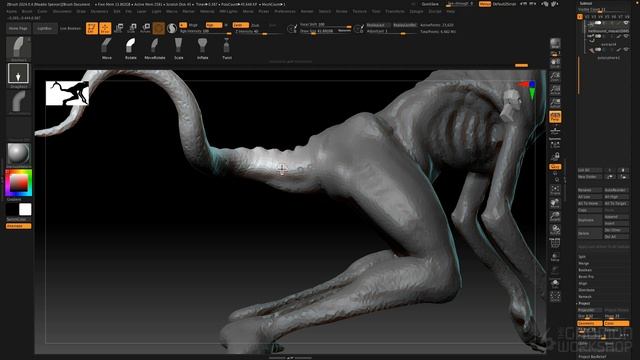This screenshot has width=640, height=360.
Task: Expand the Boolean section
Action: [585, 270]
